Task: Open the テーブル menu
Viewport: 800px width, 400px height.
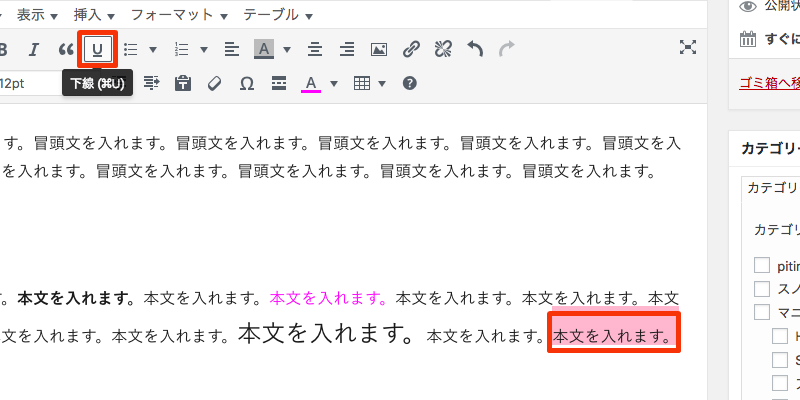Action: point(278,15)
